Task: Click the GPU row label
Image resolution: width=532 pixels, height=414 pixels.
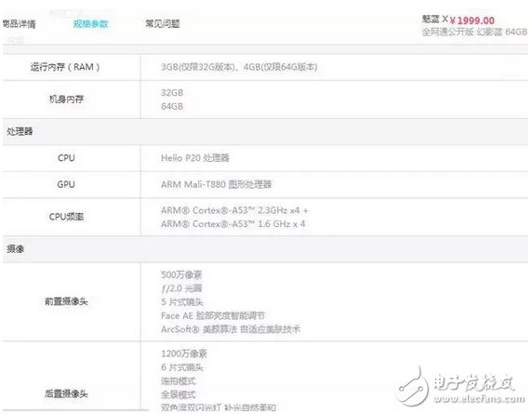Action: pos(66,184)
